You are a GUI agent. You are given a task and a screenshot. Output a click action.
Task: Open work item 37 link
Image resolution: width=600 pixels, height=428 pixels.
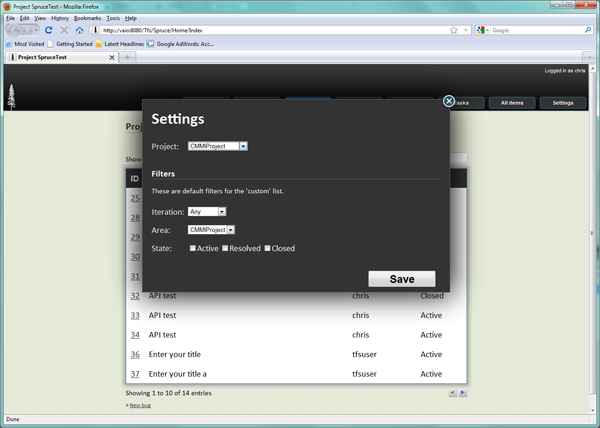tap(135, 374)
